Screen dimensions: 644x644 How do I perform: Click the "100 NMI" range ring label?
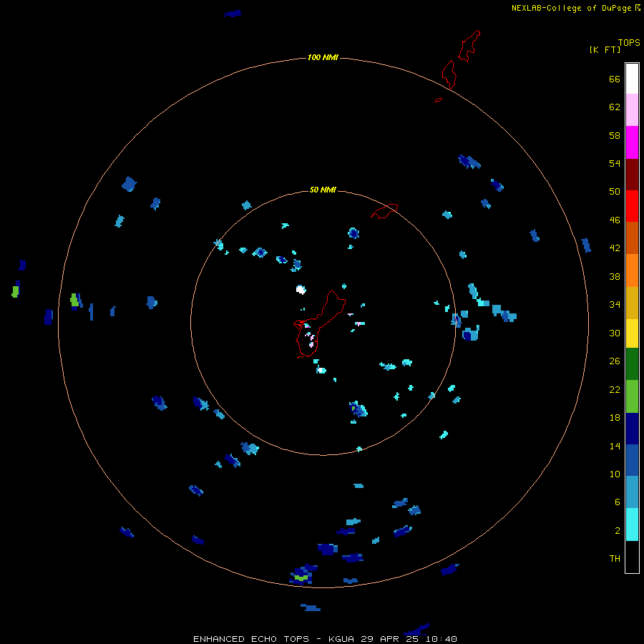coord(323,57)
